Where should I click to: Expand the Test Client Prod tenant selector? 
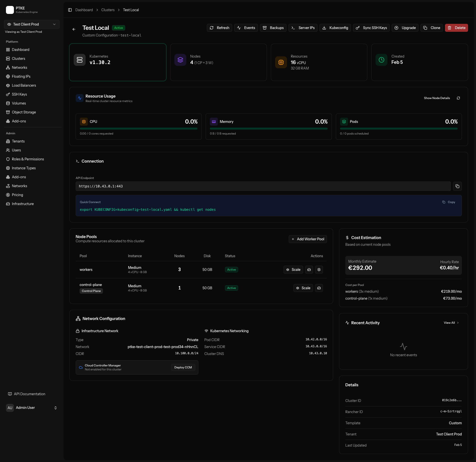(31, 24)
